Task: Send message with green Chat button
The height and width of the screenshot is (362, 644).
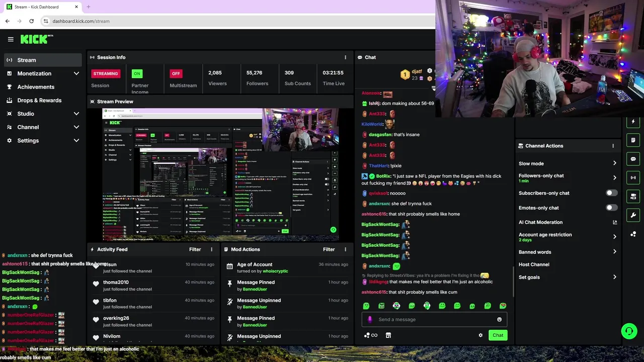Action: tap(498, 335)
